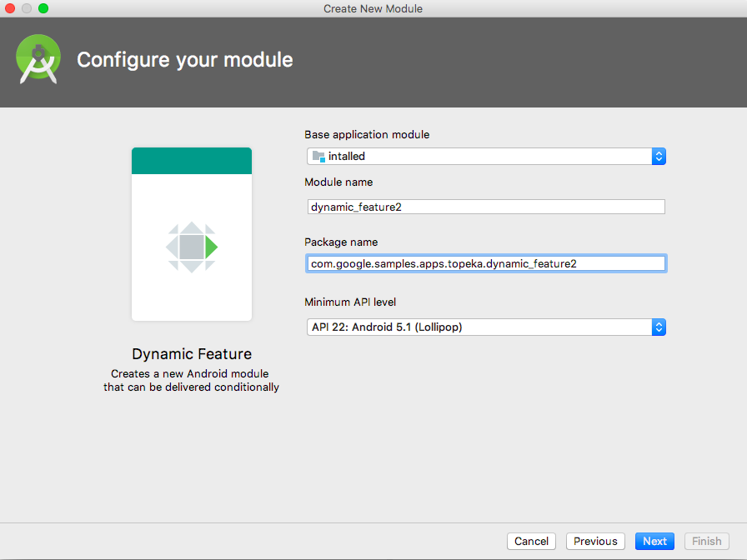Image resolution: width=747 pixels, height=560 pixels.
Task: Click the 'Dynamic Feature' title under preview
Action: click(192, 353)
